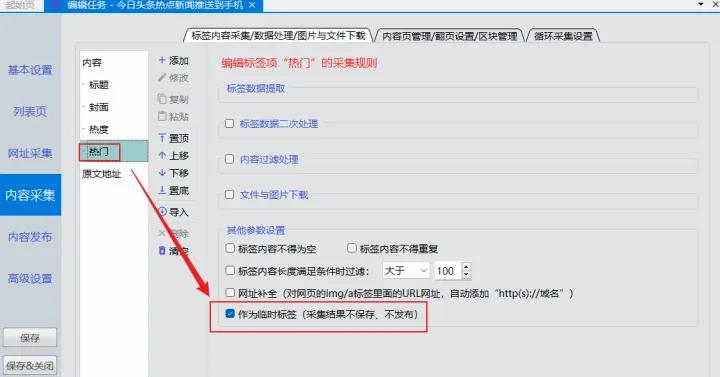Viewport: 720px width, 377px height.
Task: Enable 文件与图片下载 checkbox
Action: 230,194
